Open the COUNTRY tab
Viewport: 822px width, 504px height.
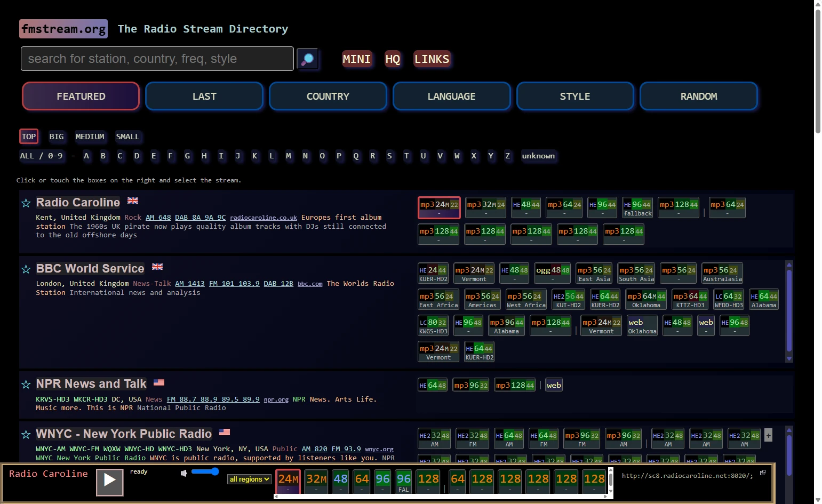coord(328,97)
